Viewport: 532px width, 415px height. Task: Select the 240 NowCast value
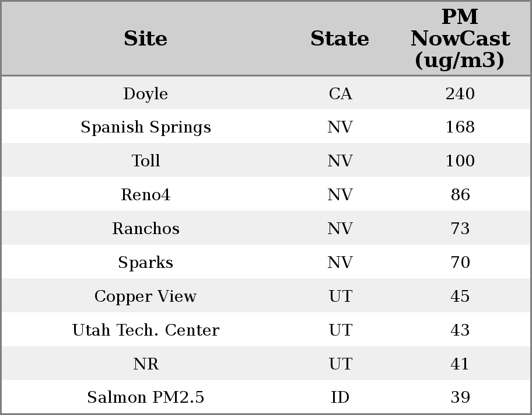[460, 94]
